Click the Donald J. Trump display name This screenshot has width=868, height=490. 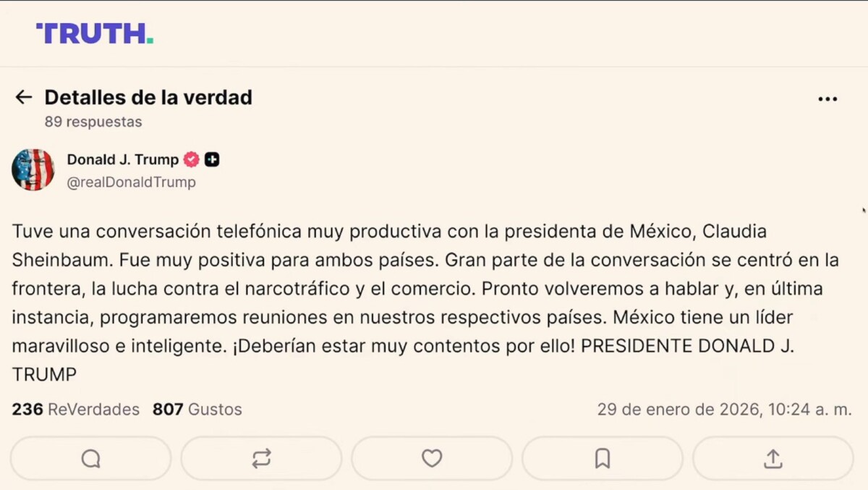click(122, 160)
